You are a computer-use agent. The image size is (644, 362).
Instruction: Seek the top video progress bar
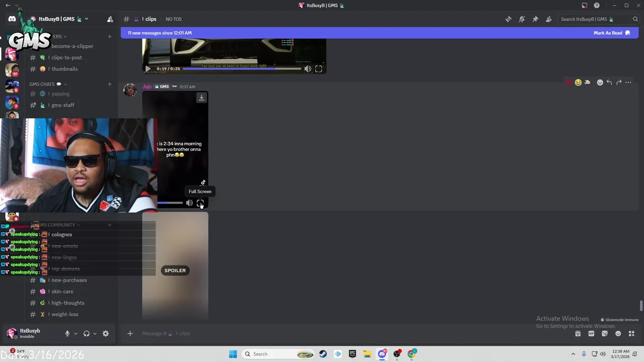coord(242,69)
